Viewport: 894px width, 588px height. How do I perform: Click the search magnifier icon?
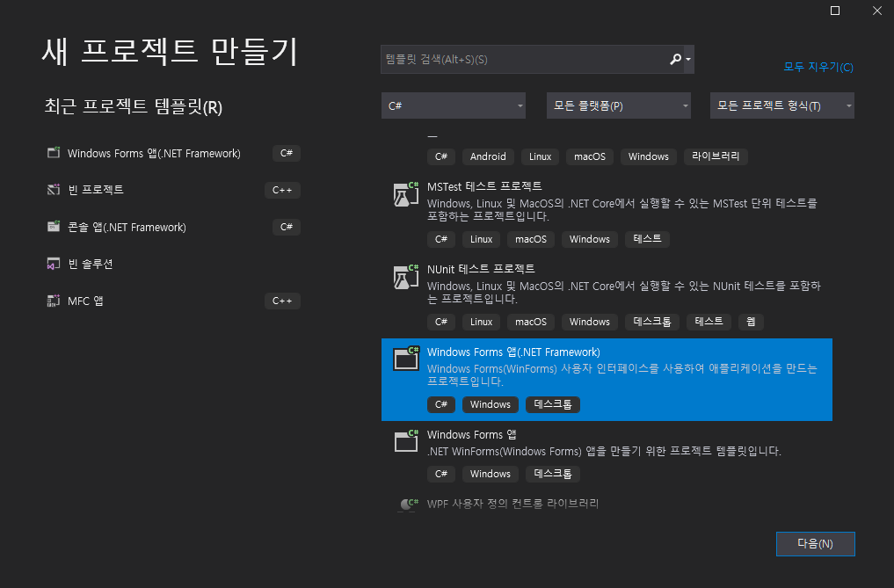(x=675, y=59)
